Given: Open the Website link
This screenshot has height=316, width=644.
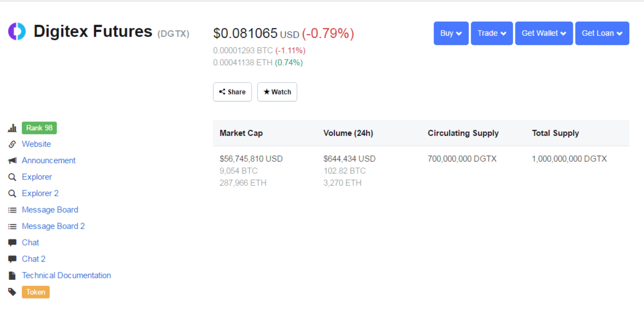Looking at the screenshot, I should [36, 144].
